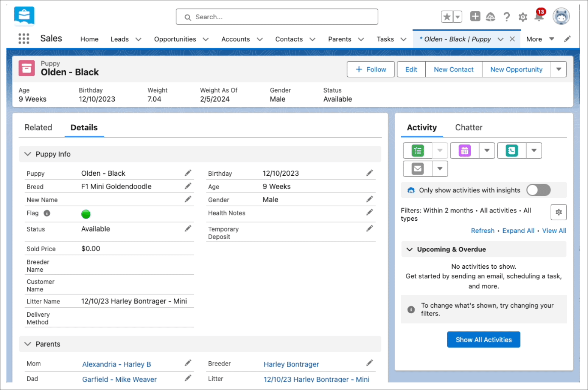Image resolution: width=588 pixels, height=390 pixels.
Task: Open the Opportunities tab dropdown chevron
Action: (x=206, y=39)
